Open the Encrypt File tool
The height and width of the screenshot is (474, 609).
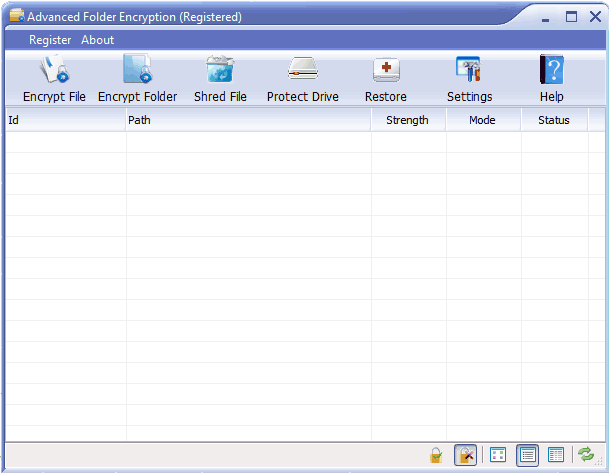54,79
